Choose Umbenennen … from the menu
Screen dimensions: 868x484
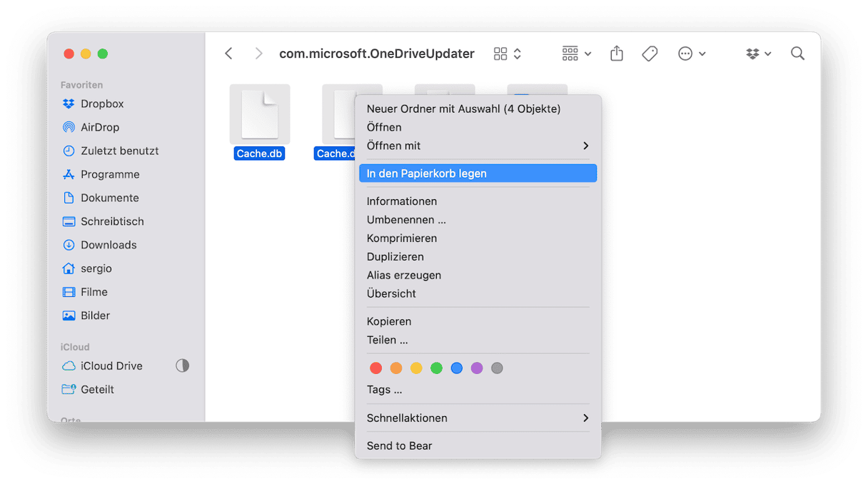pos(478,220)
